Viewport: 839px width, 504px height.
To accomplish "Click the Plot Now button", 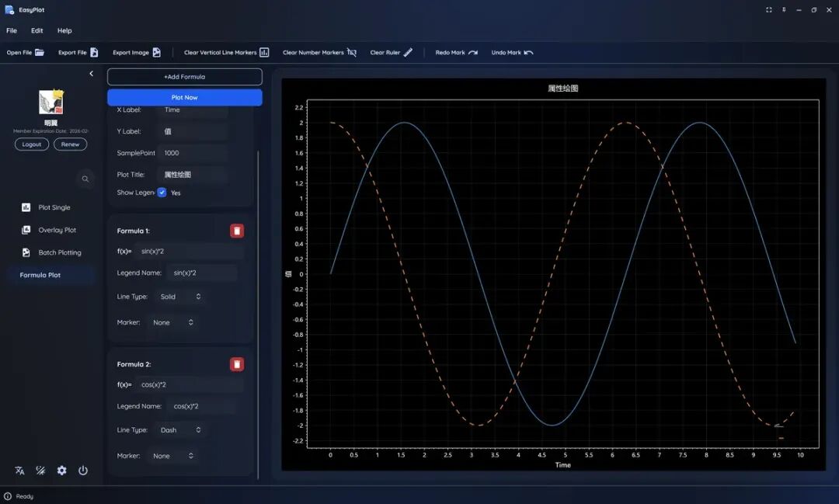I will pos(185,97).
